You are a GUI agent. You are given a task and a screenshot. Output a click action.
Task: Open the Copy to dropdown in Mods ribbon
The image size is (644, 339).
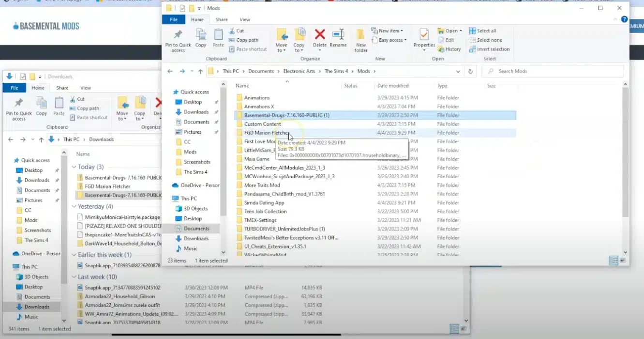coord(299,48)
